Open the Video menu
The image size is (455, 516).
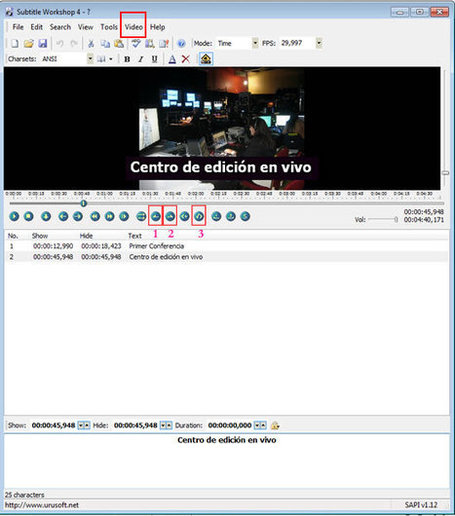tap(134, 27)
